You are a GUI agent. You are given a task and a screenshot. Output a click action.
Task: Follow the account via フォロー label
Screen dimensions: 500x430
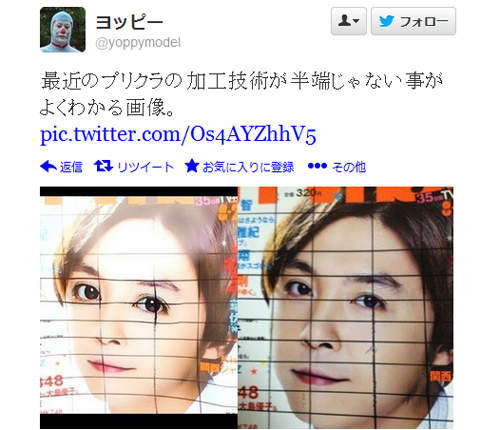coord(423,22)
